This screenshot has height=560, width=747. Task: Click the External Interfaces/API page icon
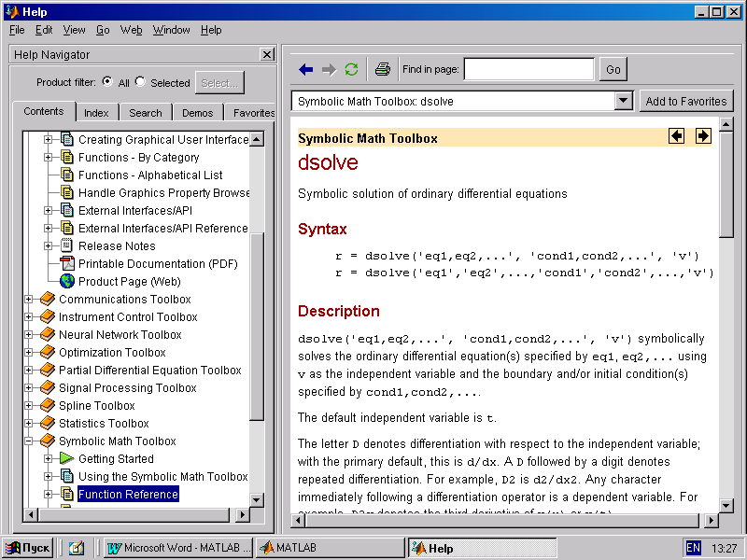pos(67,210)
